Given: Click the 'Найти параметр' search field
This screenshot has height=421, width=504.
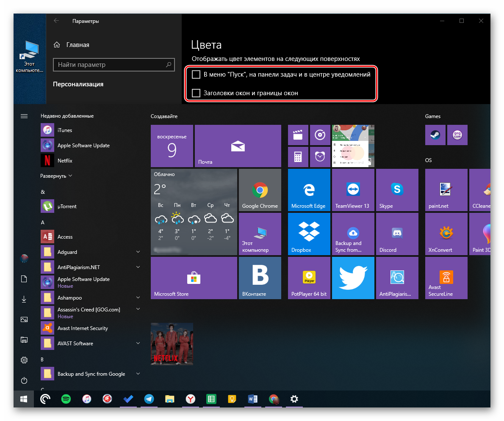Looking at the screenshot, I should [x=114, y=65].
